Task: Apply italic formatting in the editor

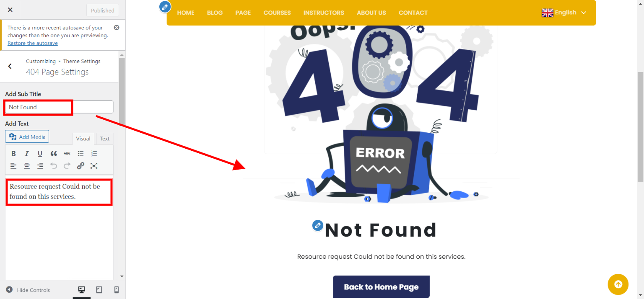Action: (x=27, y=154)
